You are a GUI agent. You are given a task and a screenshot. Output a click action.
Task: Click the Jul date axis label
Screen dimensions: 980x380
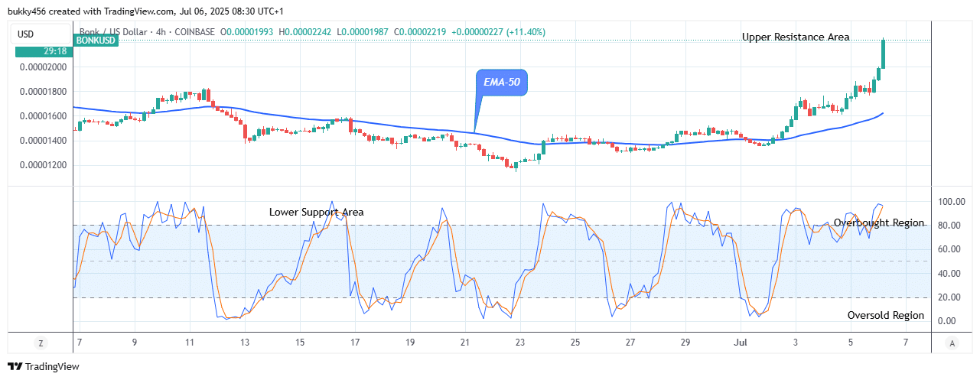tap(740, 343)
